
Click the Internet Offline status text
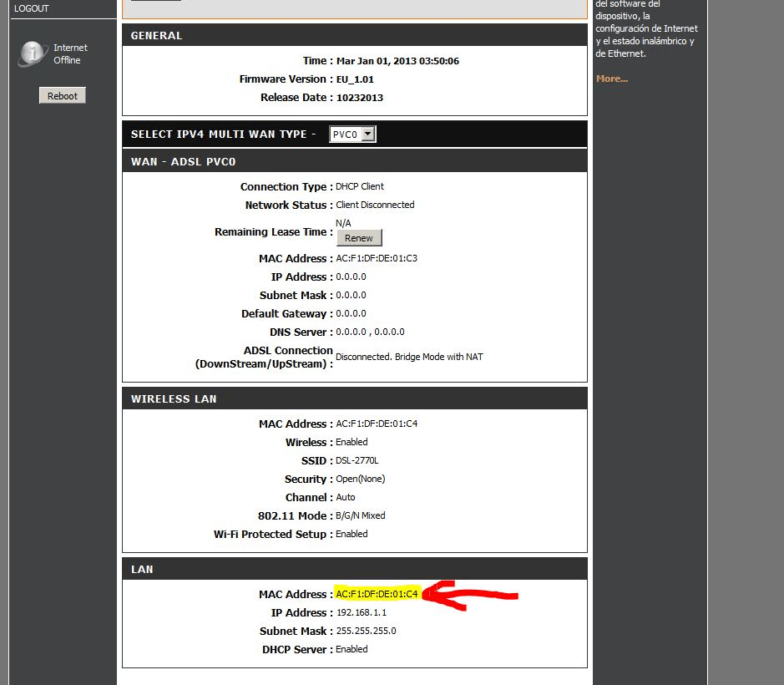coord(70,54)
